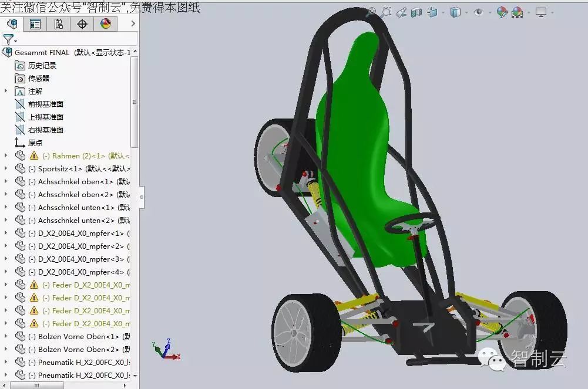This screenshot has height=389, width=588.
Task: Select the Zoom to Area magnifier tool
Action: point(386,12)
